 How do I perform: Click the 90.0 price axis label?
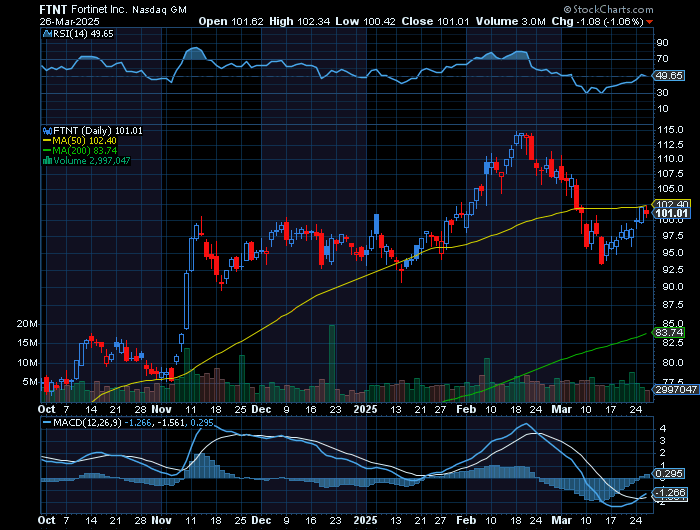click(673, 287)
